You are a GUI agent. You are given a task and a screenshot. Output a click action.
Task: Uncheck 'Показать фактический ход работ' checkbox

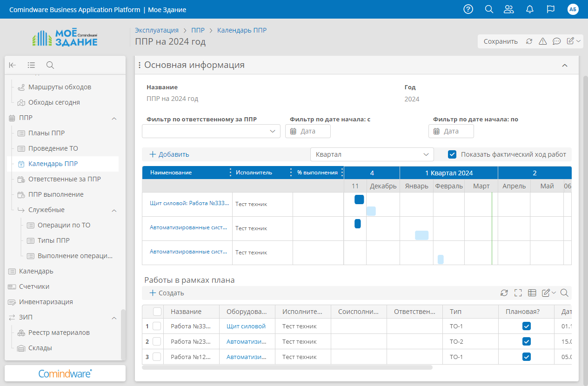click(x=452, y=154)
